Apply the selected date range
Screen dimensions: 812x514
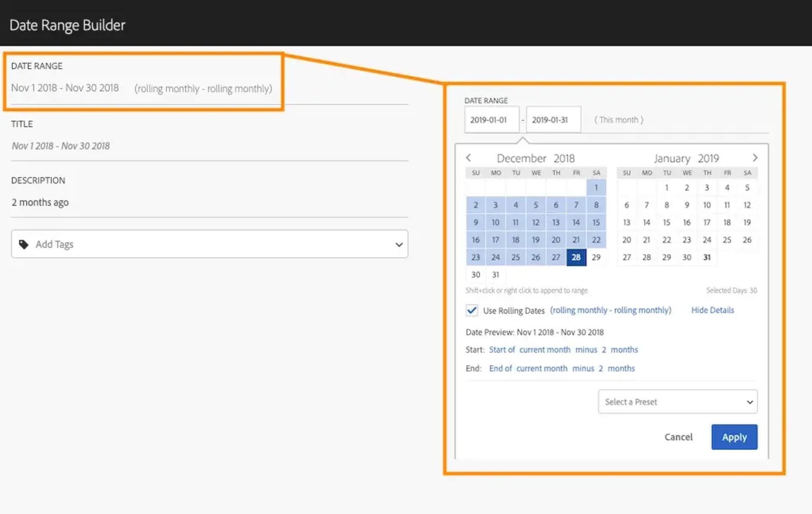point(734,437)
